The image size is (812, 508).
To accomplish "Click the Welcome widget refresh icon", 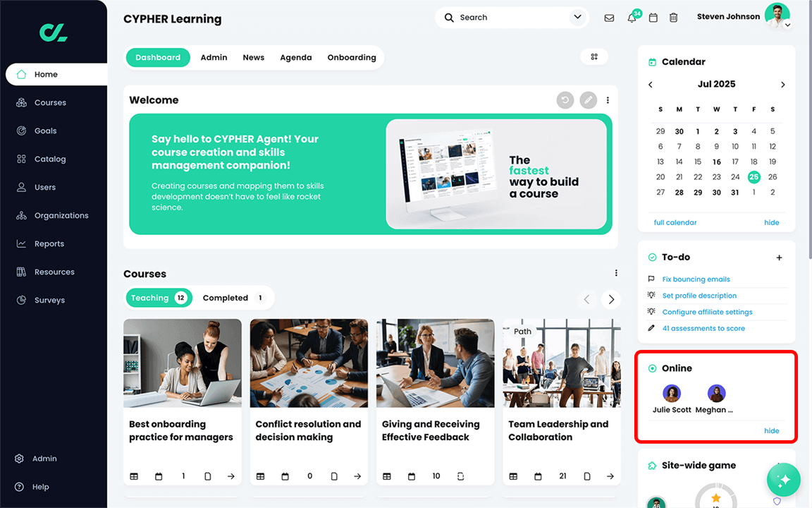I will pyautogui.click(x=565, y=100).
